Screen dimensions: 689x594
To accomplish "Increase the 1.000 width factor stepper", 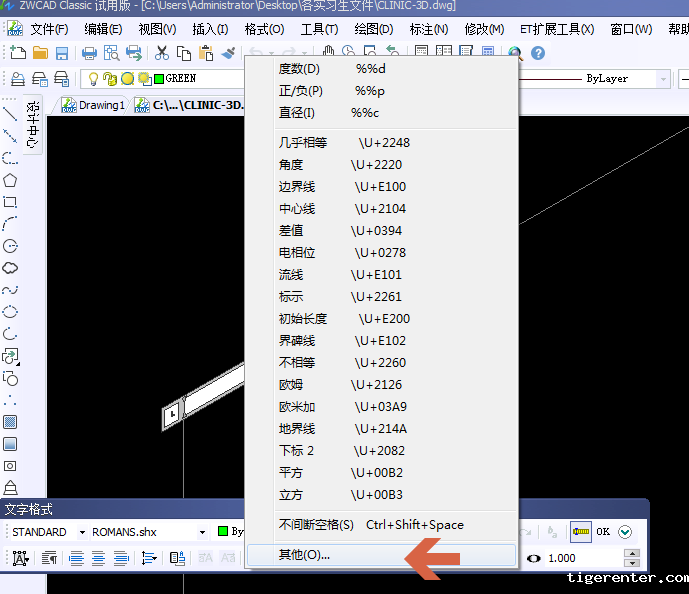I will click(632, 554).
